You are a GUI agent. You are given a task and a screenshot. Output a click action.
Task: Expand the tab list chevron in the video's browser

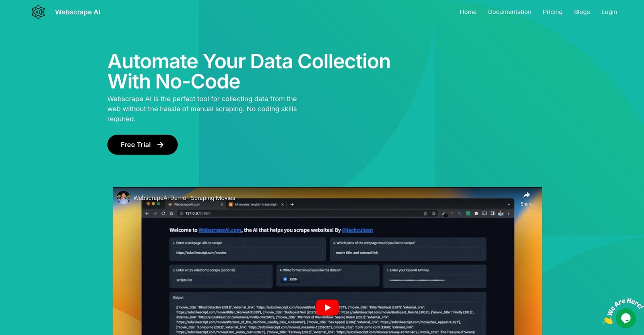[x=508, y=205]
